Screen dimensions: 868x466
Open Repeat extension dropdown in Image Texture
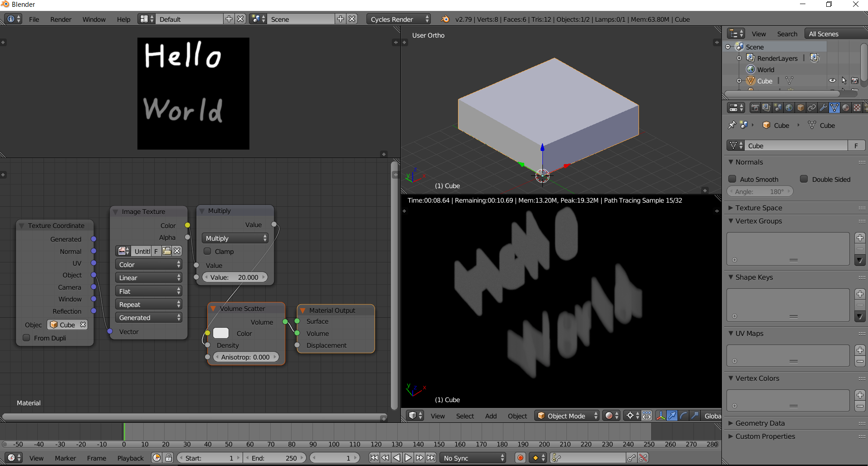(149, 304)
